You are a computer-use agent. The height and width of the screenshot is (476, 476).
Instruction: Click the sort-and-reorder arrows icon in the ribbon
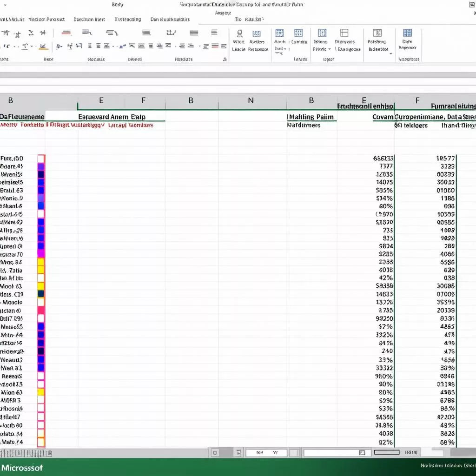pos(171,33)
